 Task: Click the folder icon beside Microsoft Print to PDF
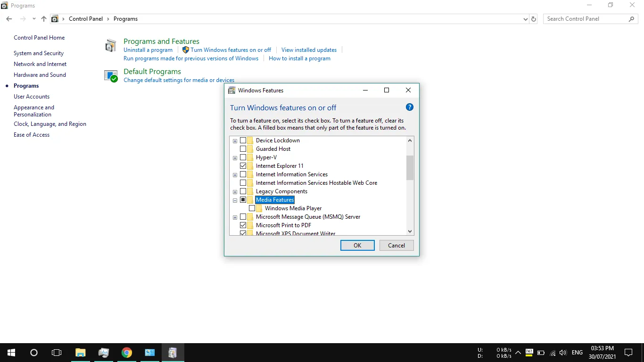(250, 225)
